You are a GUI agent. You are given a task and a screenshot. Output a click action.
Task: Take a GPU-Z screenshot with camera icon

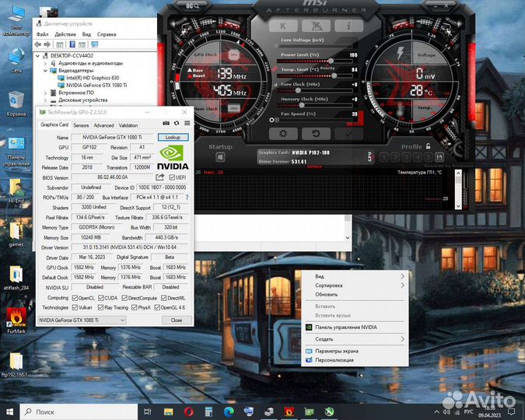pyautogui.click(x=166, y=123)
